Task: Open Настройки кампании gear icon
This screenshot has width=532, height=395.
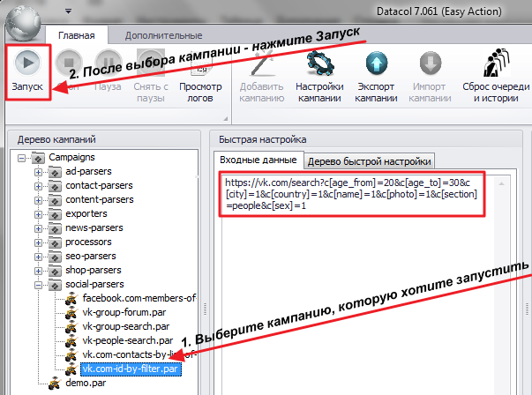Action: pos(319,63)
